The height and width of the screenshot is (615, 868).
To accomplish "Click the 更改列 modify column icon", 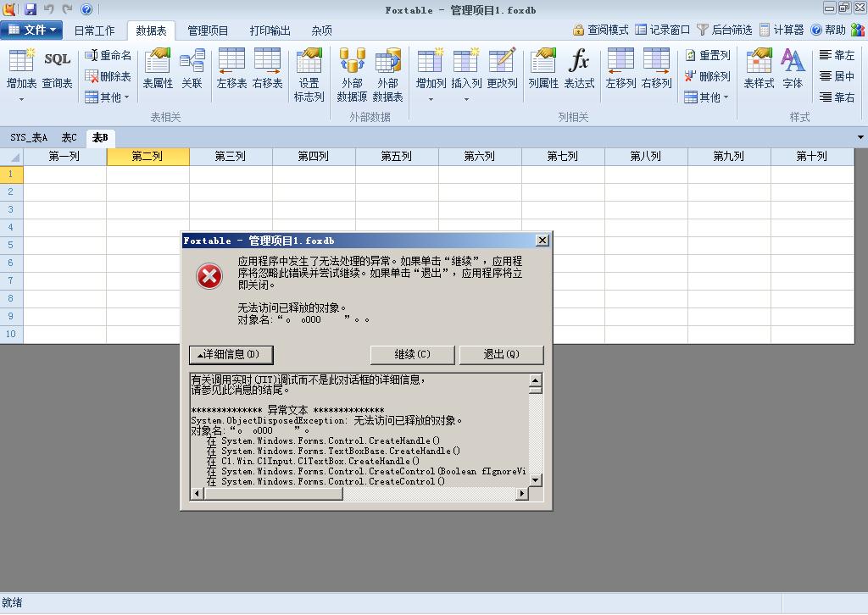I will point(502,69).
